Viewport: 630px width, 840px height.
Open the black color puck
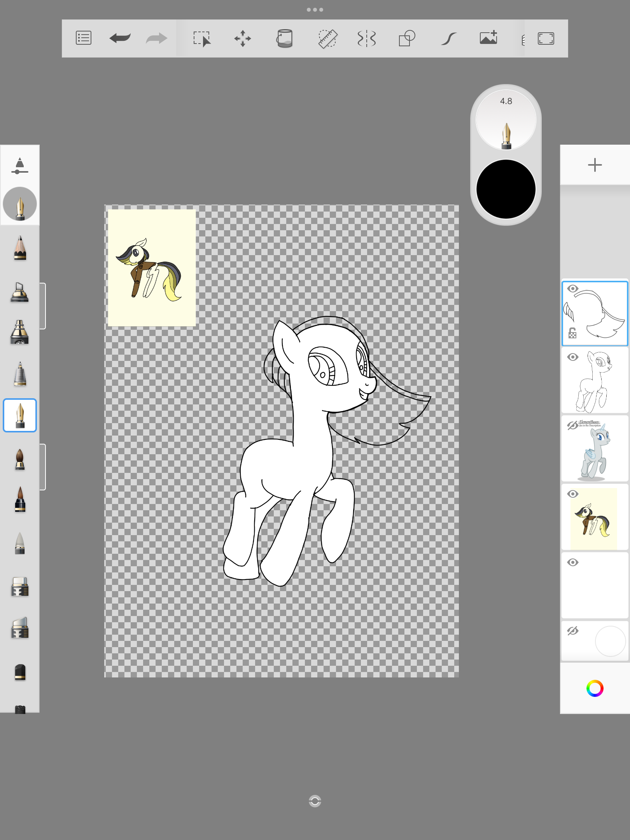coord(506,189)
